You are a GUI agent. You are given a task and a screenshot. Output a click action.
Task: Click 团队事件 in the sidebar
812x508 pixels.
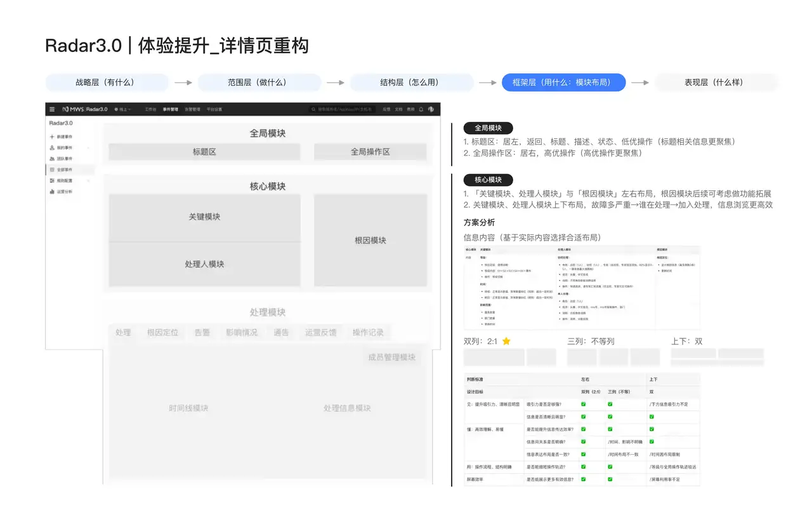click(65, 159)
